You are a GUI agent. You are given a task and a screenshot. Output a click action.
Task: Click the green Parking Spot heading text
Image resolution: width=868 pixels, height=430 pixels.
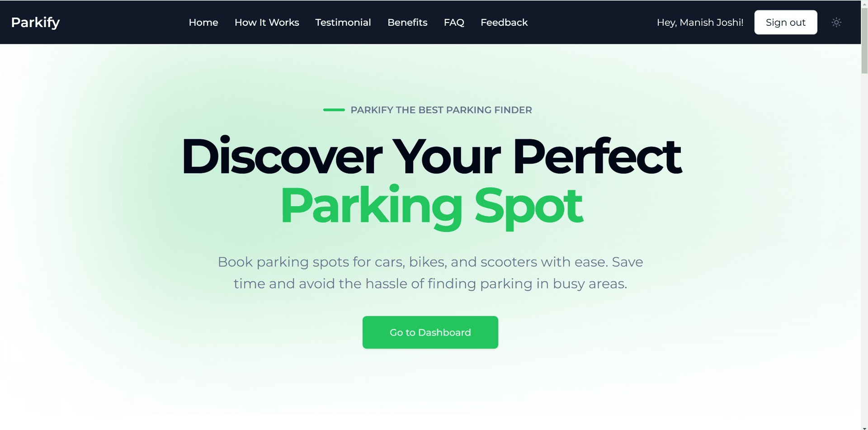[x=431, y=206]
